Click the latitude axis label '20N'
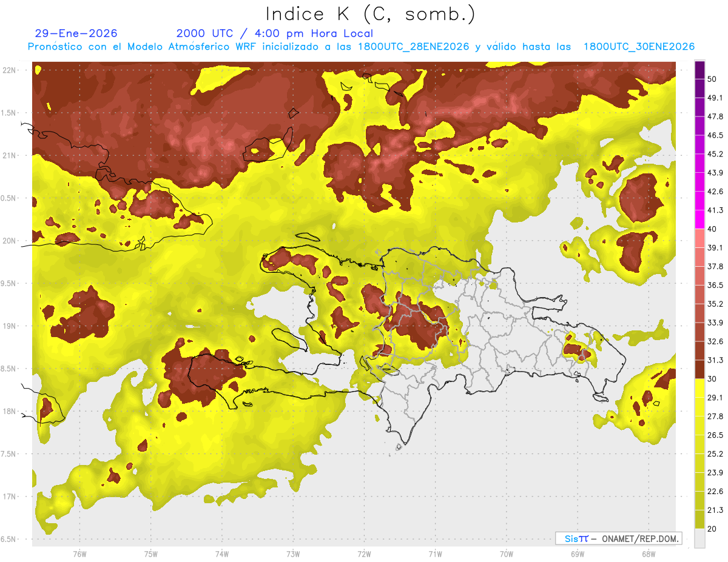Image resolution: width=728 pixels, height=562 pixels. pos(9,241)
